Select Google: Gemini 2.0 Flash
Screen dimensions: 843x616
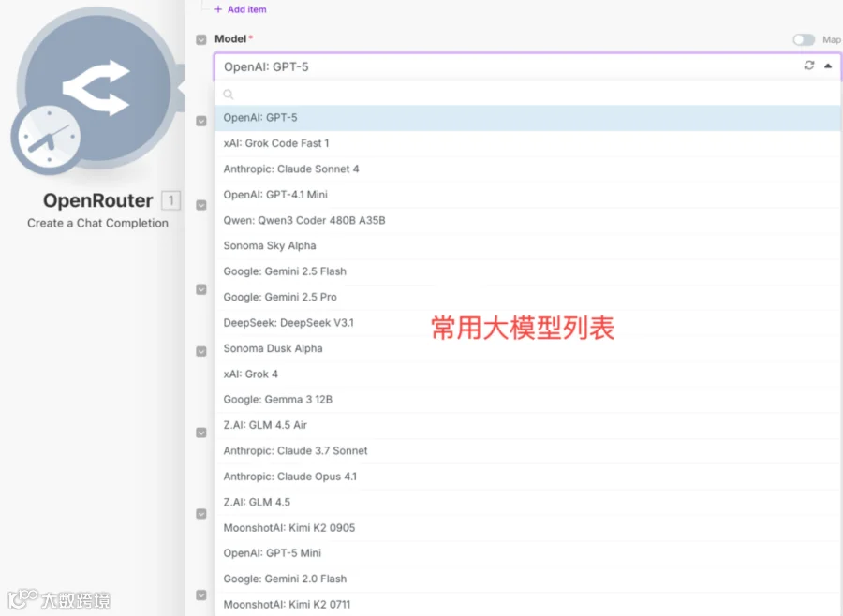(x=527, y=579)
